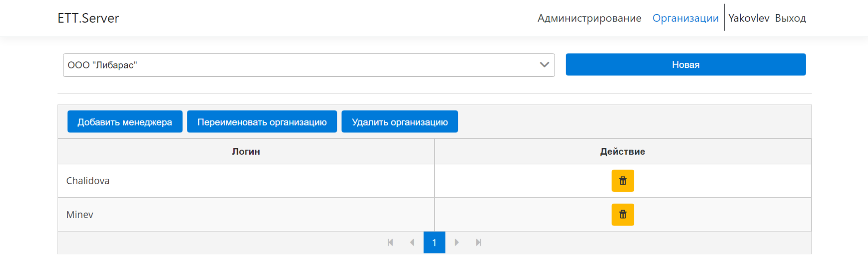Screen dimensions: 868x261
Task: Expand organization dropdown chevron arrow
Action: coord(544,65)
